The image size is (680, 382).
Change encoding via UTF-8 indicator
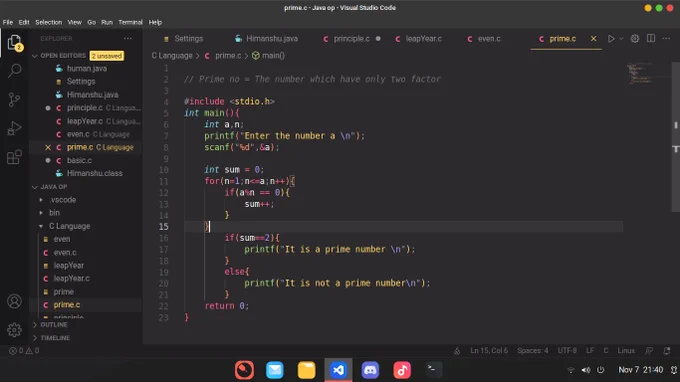[567, 350]
